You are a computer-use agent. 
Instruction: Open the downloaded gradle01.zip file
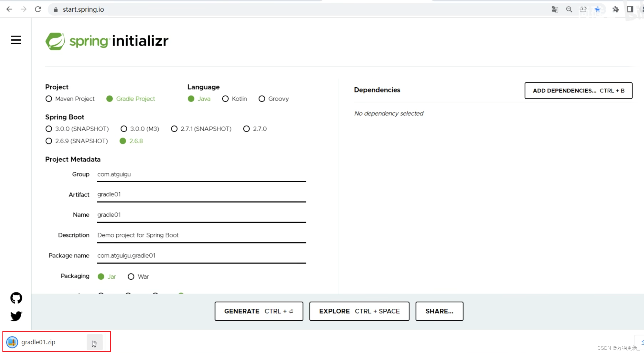[x=38, y=342]
